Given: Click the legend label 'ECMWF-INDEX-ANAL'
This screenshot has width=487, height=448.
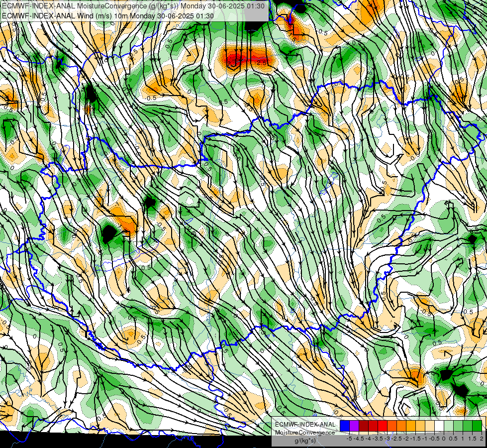Looking at the screenshot, I should tap(305, 425).
